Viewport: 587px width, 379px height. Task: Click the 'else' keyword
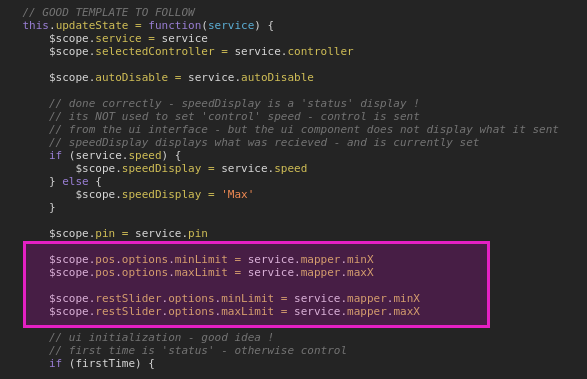75,182
